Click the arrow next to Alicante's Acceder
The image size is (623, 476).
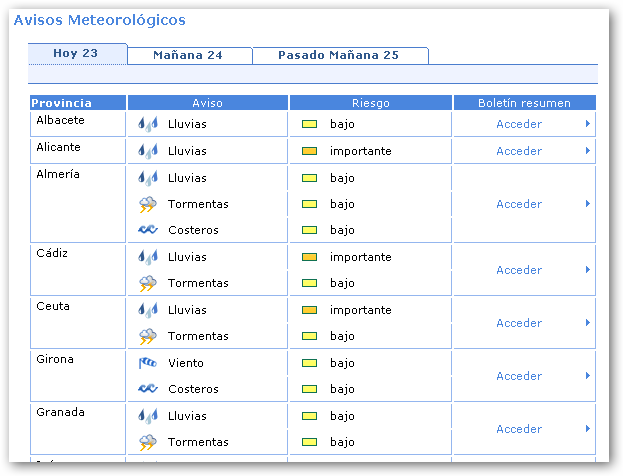coord(588,151)
